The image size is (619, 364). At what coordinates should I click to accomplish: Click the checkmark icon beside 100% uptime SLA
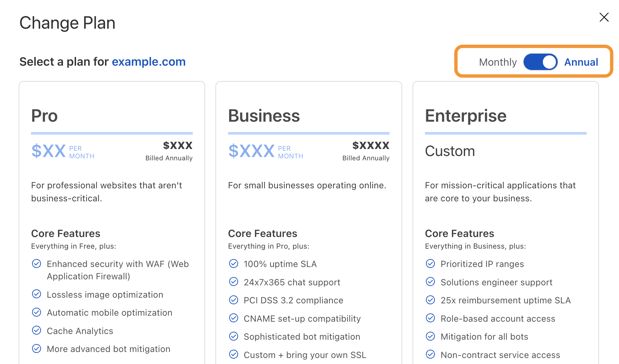(x=233, y=264)
